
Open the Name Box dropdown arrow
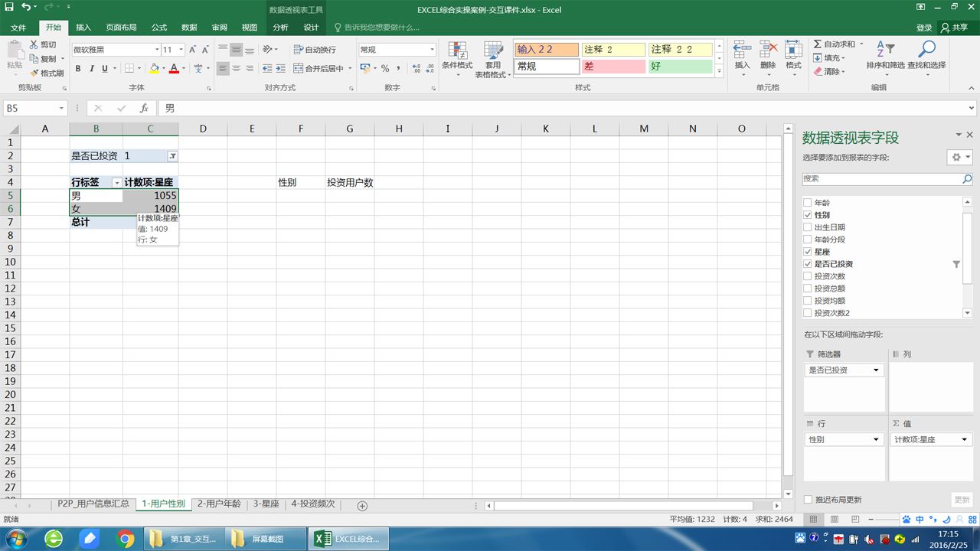(61, 109)
